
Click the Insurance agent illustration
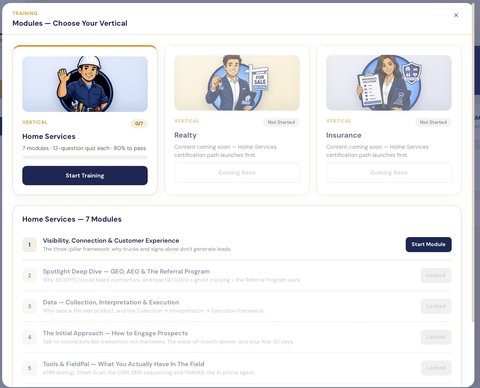coord(389,83)
